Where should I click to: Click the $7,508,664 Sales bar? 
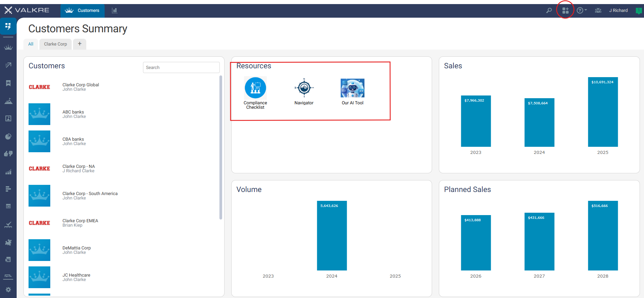(x=539, y=123)
